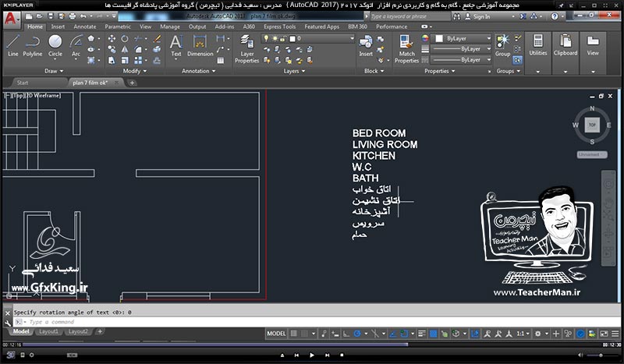The image size is (624, 364).
Task: Toggle transparency in status bar
Action: point(434,334)
